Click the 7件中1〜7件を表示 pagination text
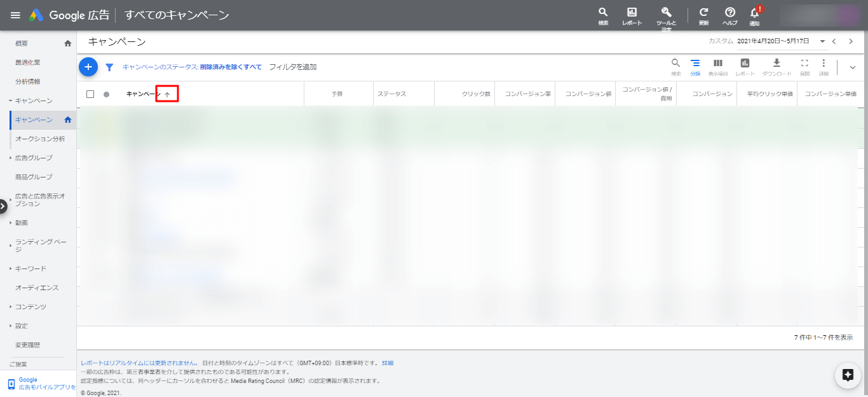 [x=824, y=337]
